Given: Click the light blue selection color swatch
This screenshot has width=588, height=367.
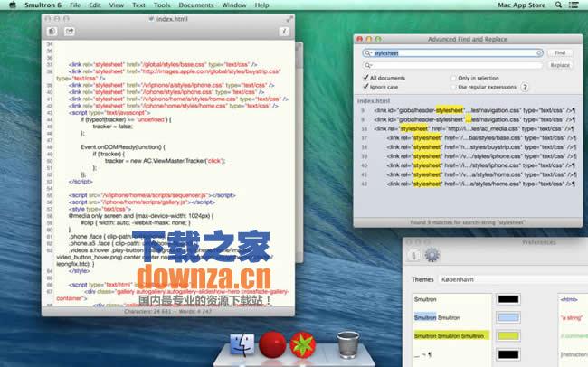Looking at the screenshot, I should [x=508, y=317].
